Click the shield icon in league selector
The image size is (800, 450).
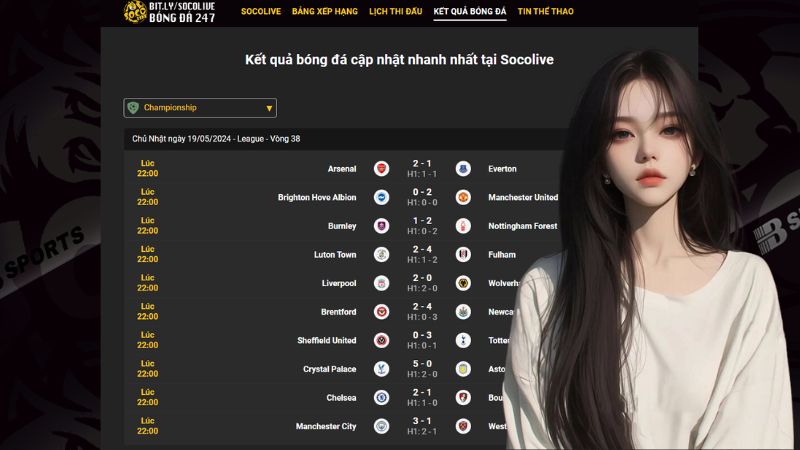pyautogui.click(x=133, y=108)
